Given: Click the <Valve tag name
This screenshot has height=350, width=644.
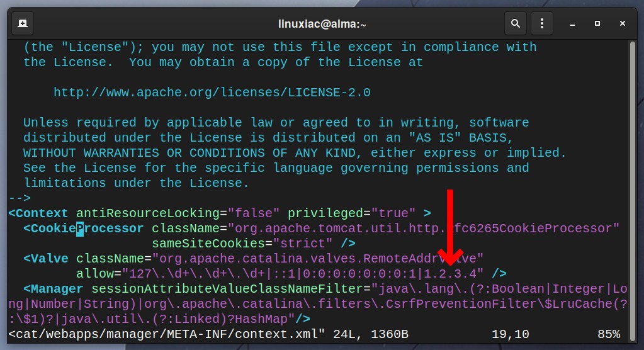Looking at the screenshot, I should coord(46,258).
